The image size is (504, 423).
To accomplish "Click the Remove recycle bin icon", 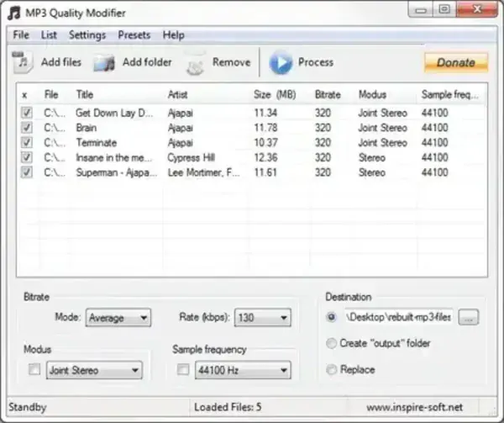I will [x=195, y=63].
